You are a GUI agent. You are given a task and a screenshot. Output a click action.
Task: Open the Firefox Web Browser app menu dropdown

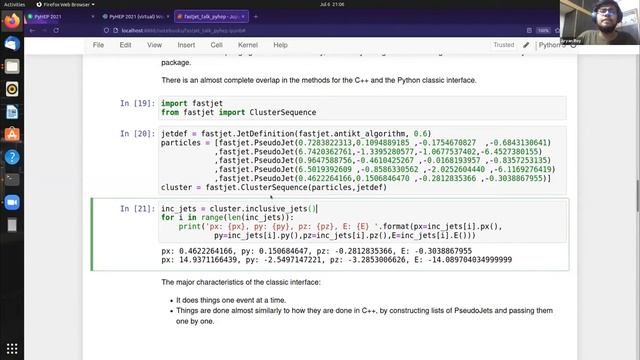tap(65, 4)
